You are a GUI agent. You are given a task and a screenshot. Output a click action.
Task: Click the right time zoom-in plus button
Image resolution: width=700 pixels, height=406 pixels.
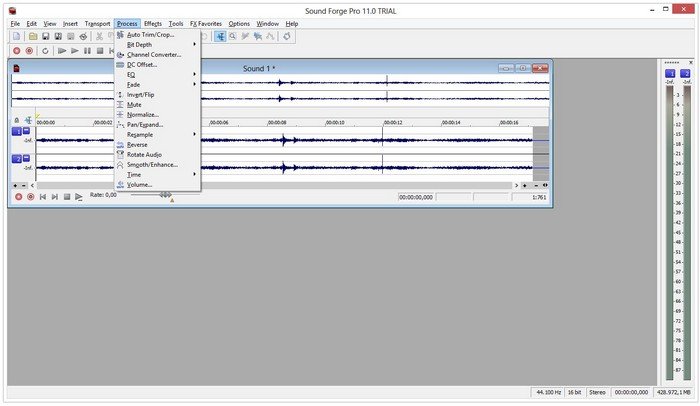(x=525, y=185)
